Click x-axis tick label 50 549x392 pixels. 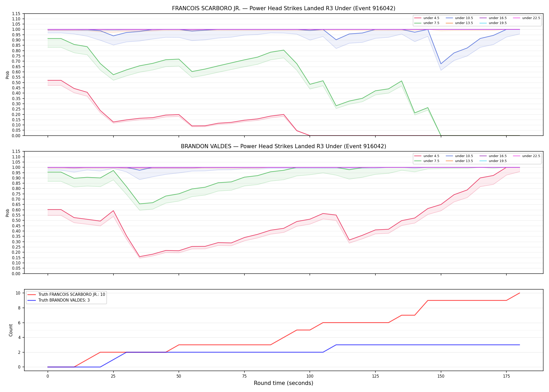click(x=179, y=376)
